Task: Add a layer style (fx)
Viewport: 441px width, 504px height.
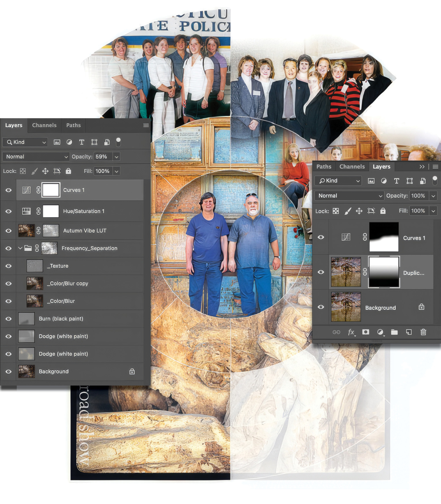Action: click(x=351, y=332)
